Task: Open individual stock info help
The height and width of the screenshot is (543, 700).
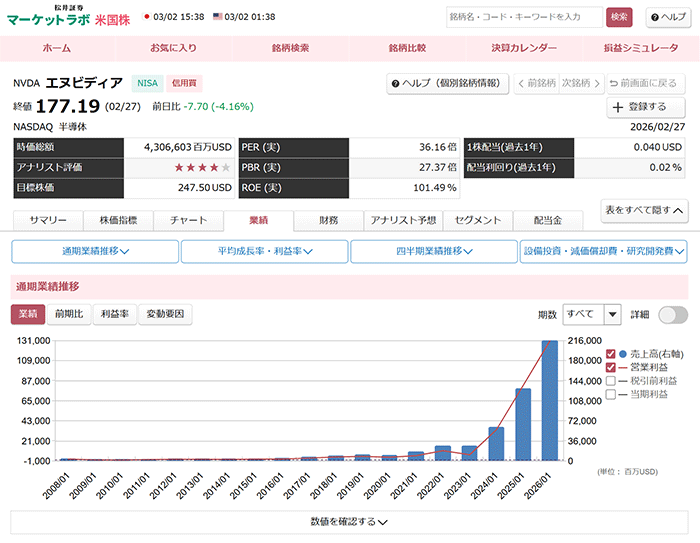Action: click(446, 83)
